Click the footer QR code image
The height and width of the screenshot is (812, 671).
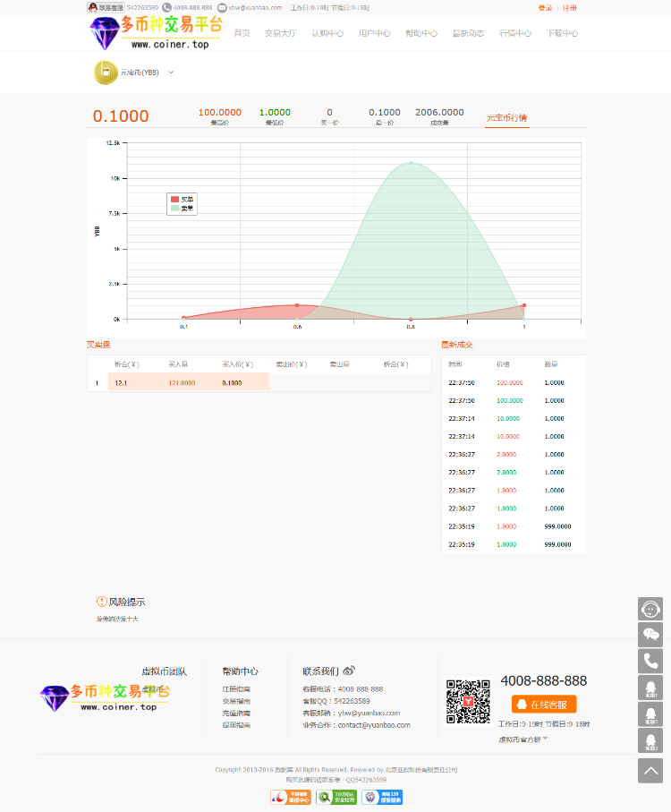468,702
